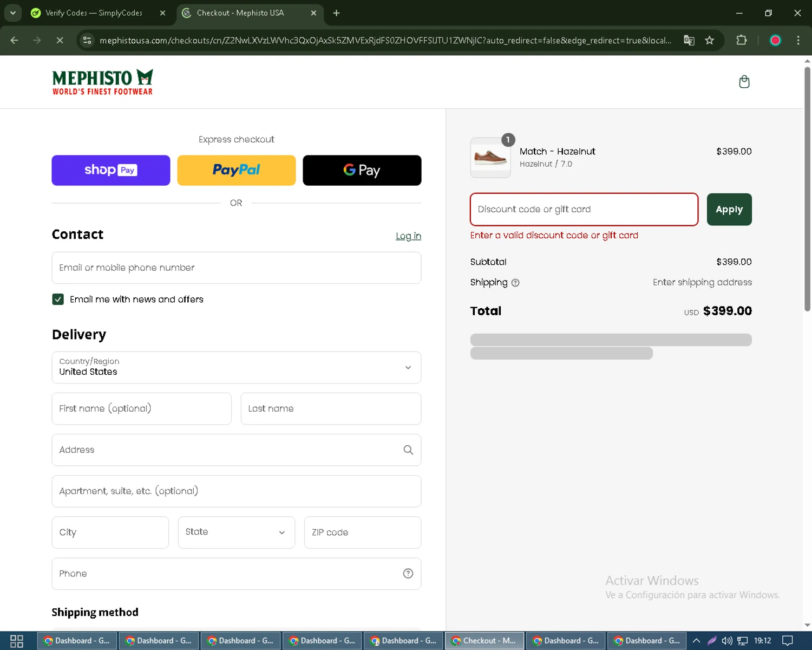Click the 'Contact' heading

pos(77,234)
